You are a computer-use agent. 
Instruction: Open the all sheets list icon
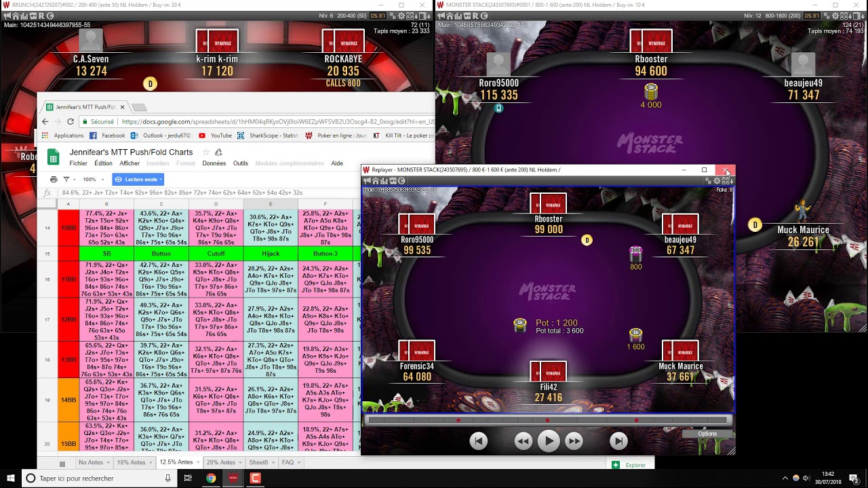click(62, 464)
